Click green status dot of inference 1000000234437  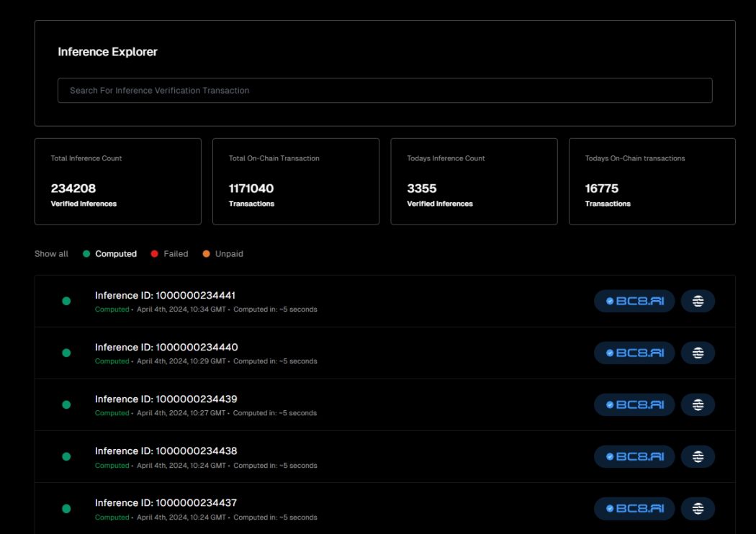(66, 508)
